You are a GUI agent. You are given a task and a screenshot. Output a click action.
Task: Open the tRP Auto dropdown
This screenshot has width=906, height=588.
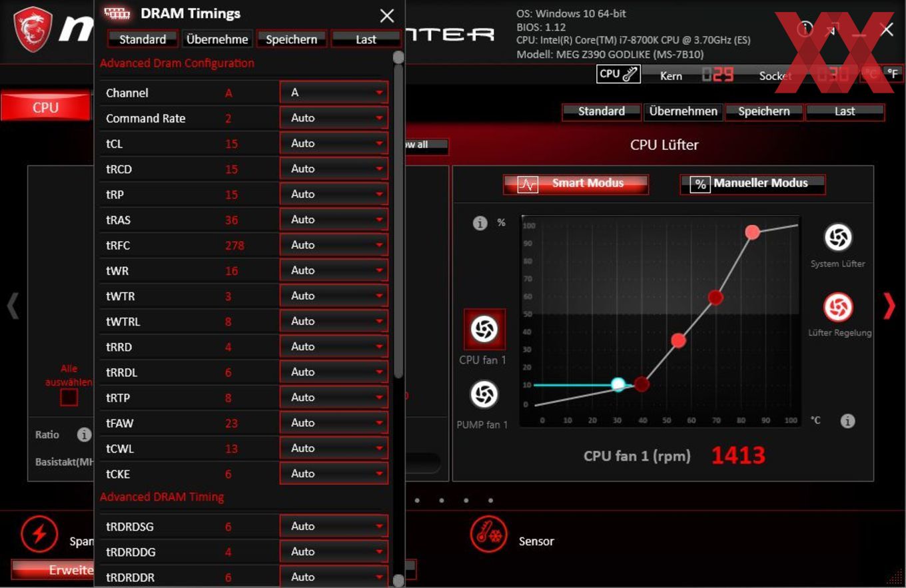(x=334, y=194)
